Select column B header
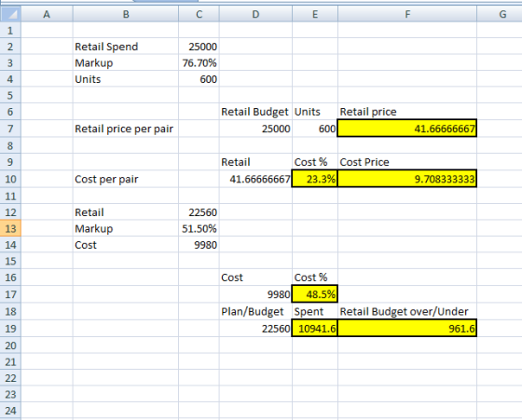522x420 pixels. pyautogui.click(x=126, y=14)
